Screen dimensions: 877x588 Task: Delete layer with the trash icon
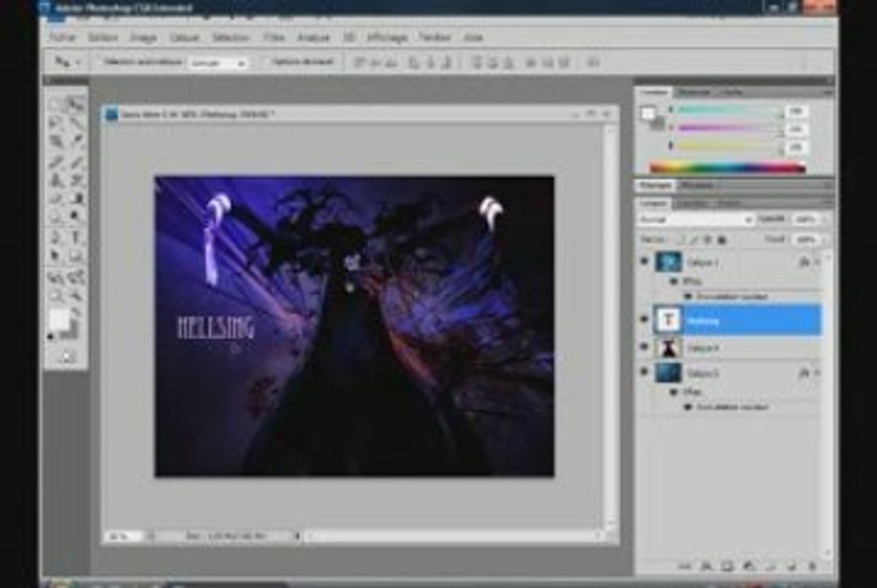coord(812,566)
